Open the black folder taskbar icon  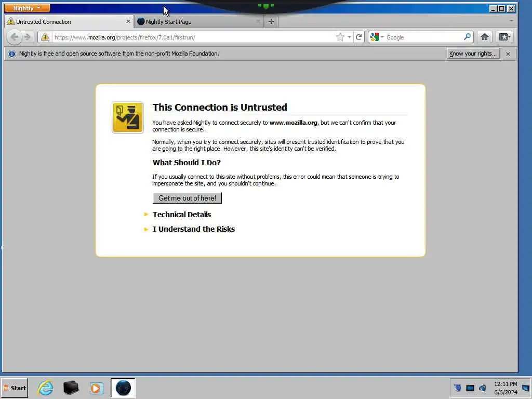point(71,388)
